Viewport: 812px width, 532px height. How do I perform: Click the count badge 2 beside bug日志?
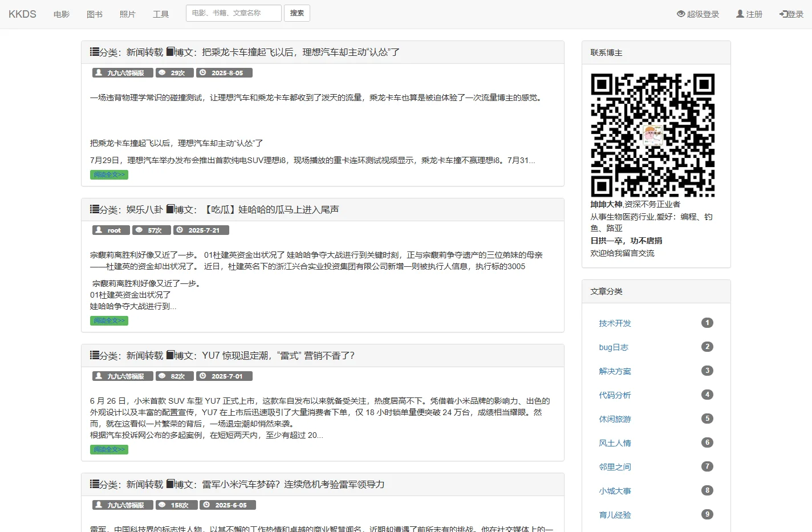(707, 347)
